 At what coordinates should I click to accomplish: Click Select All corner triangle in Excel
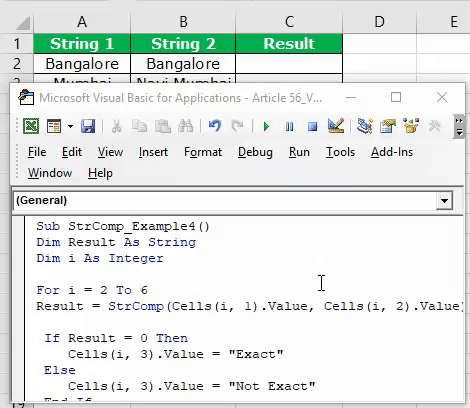23,23
